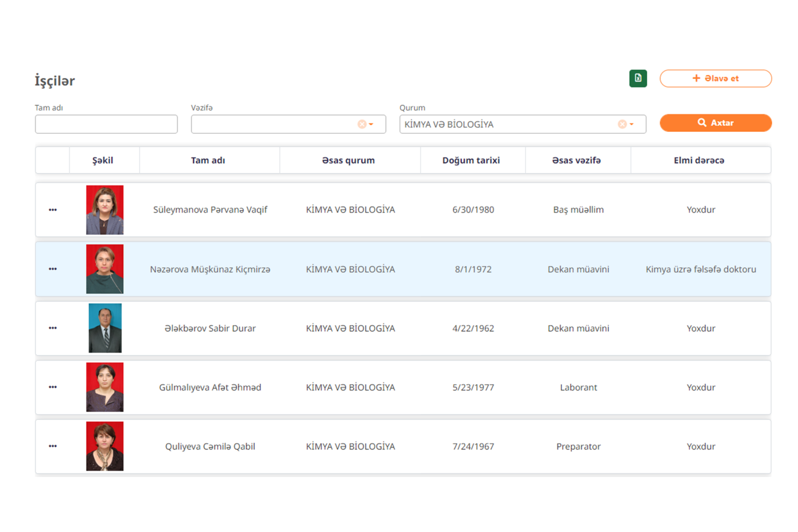Open the three-dots menu for Quliyeva Cəmilə Qabil
The image size is (798, 532).
[53, 446]
